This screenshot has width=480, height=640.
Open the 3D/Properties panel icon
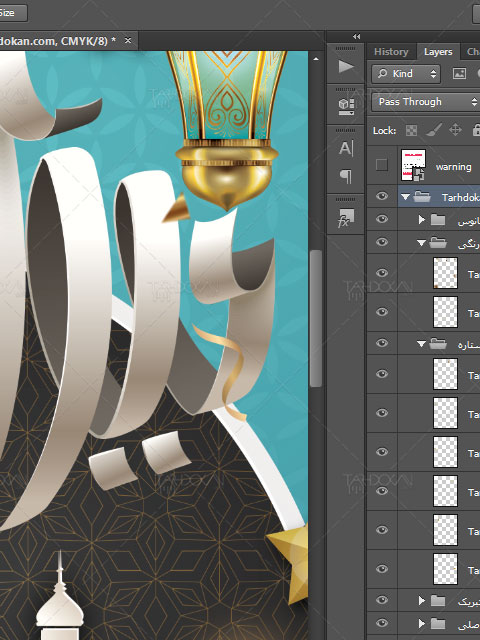(346, 106)
